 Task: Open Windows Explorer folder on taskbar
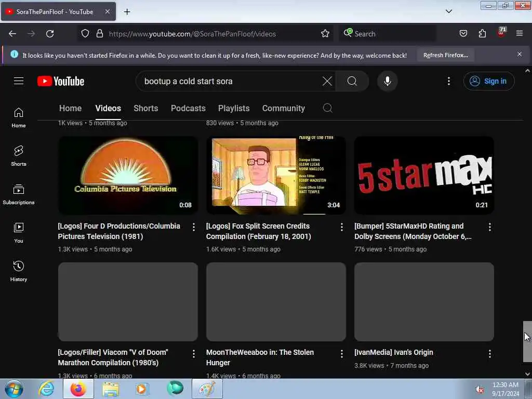click(111, 389)
